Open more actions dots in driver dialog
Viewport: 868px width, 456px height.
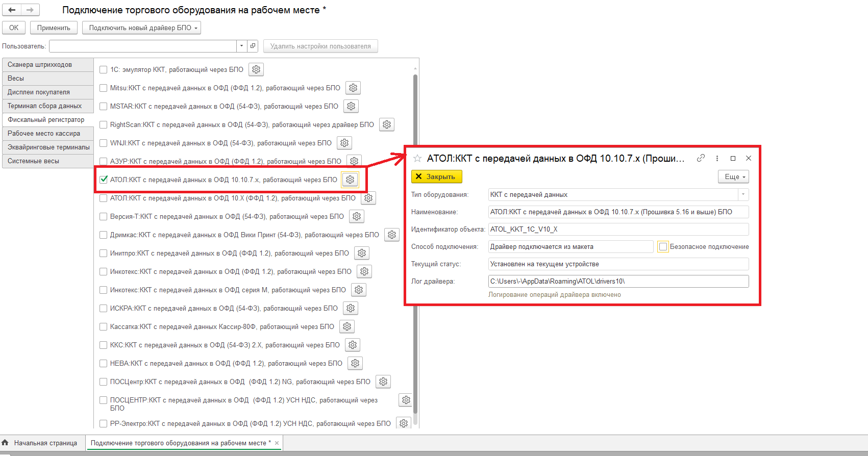[x=717, y=158]
